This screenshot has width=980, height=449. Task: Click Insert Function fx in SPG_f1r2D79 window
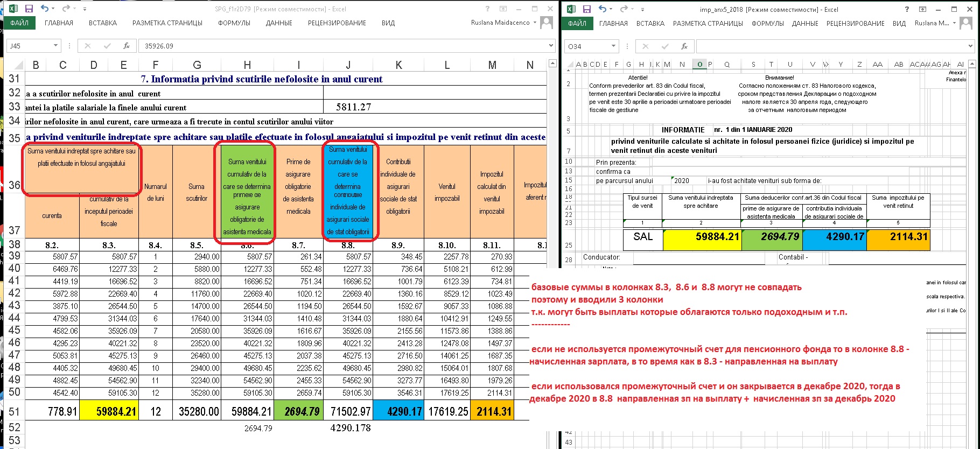[127, 46]
